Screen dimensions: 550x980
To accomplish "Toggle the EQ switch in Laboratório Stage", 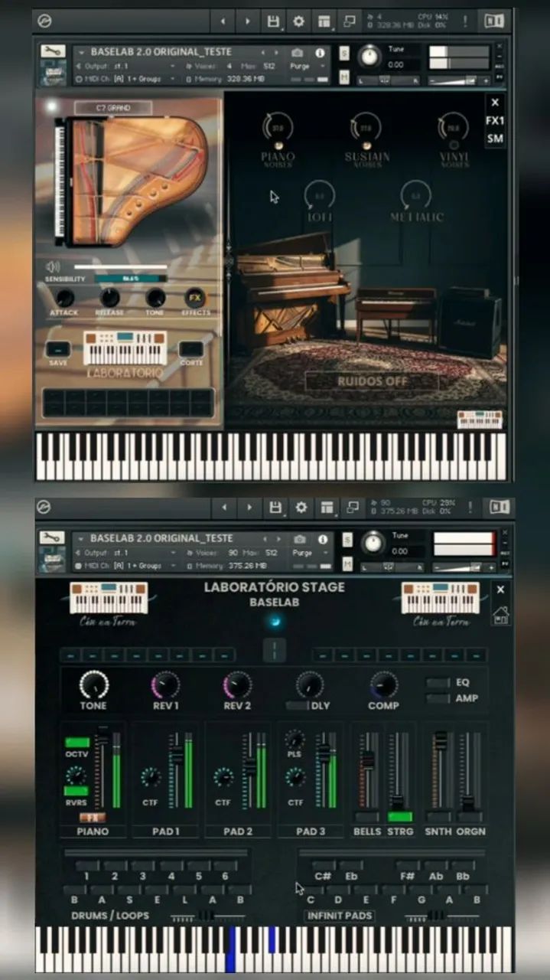I will point(438,682).
